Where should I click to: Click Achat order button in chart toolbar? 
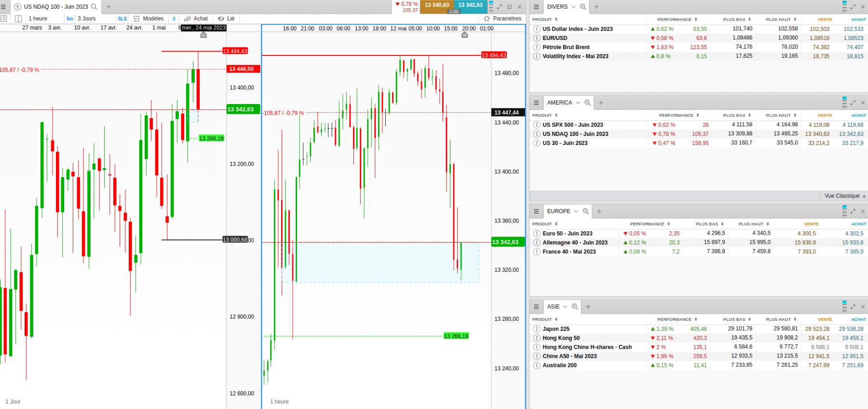point(196,19)
